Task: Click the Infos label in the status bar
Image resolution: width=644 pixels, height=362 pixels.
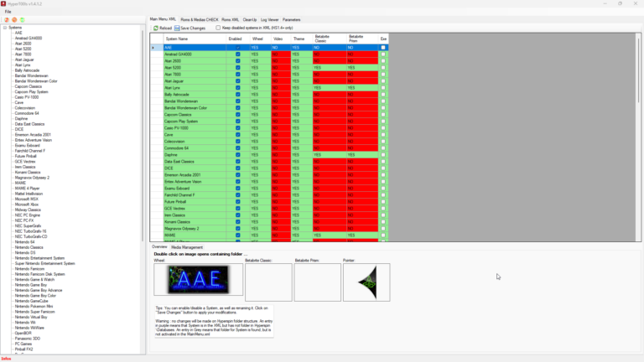Action: tap(6, 359)
